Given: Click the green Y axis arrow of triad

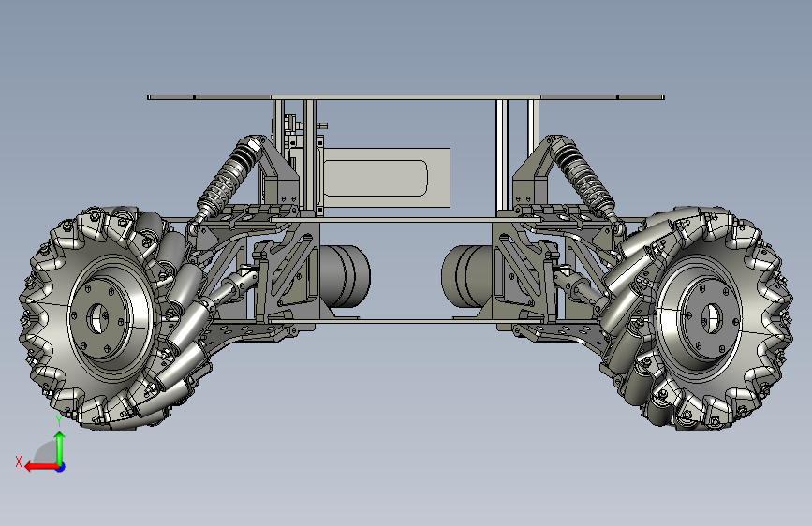Looking at the screenshot, I should tap(60, 447).
